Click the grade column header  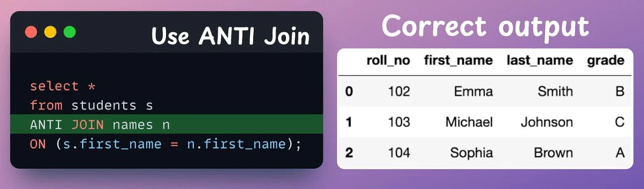605,61
